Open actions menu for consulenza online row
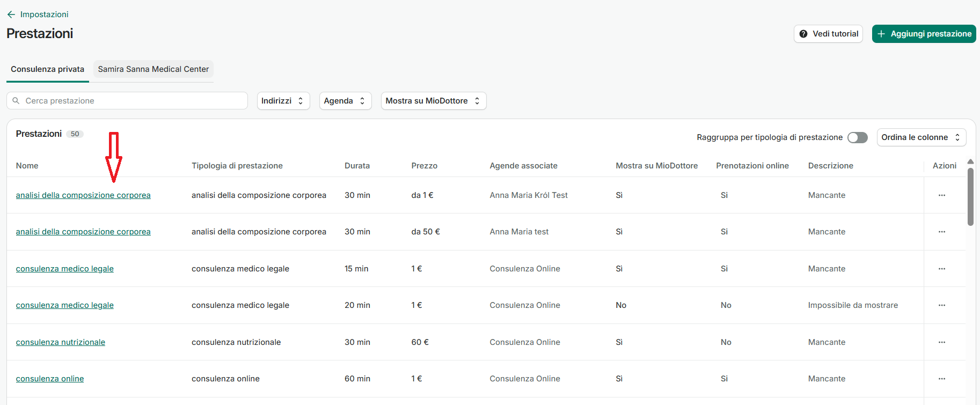 942,379
